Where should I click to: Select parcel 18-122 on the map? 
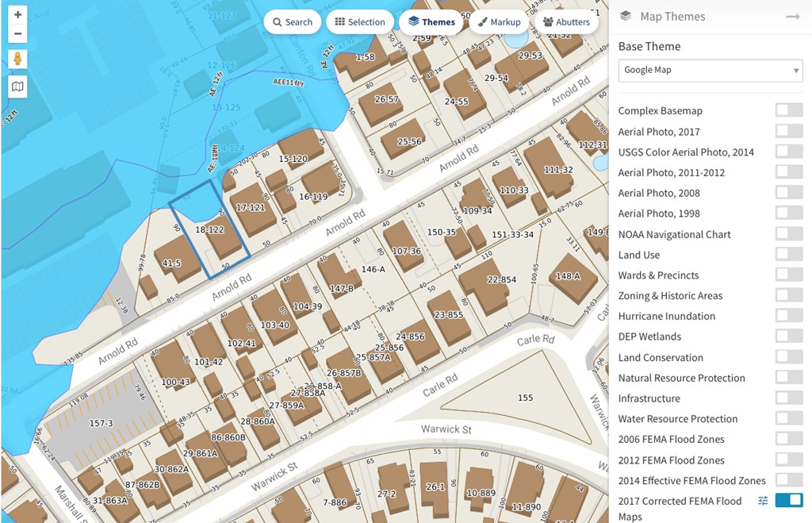coord(209,229)
